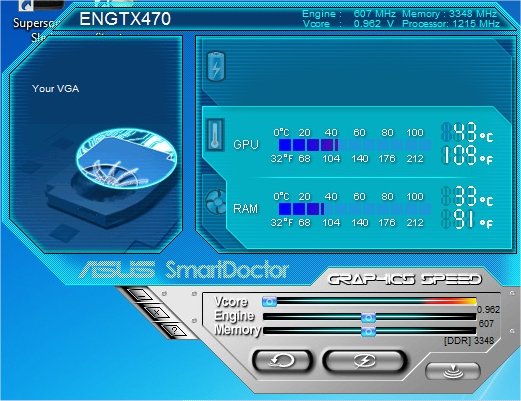Click the Vcore slider handle
The image size is (521, 401).
click(269, 301)
